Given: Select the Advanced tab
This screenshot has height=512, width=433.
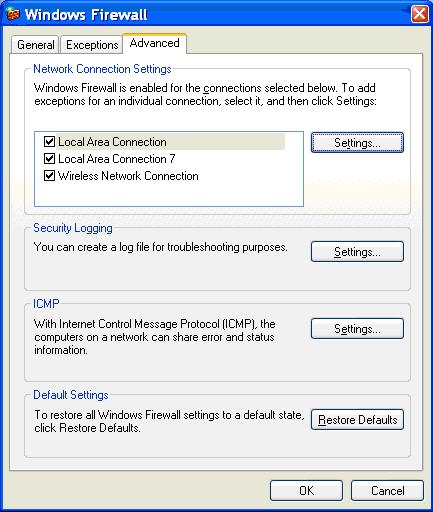Looking at the screenshot, I should click(154, 43).
